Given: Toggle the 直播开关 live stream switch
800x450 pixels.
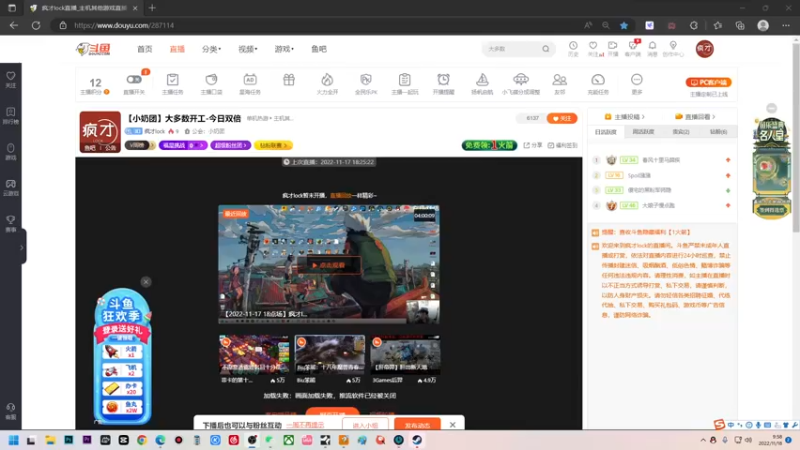Looking at the screenshot, I should (x=134, y=80).
